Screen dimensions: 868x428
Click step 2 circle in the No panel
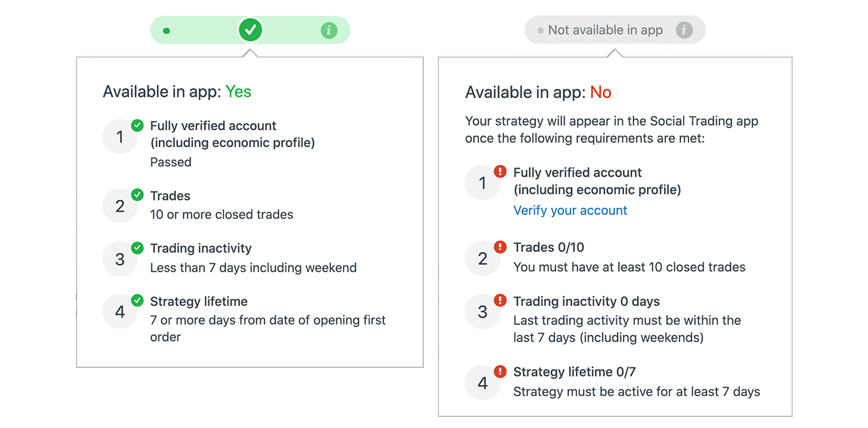point(483,258)
